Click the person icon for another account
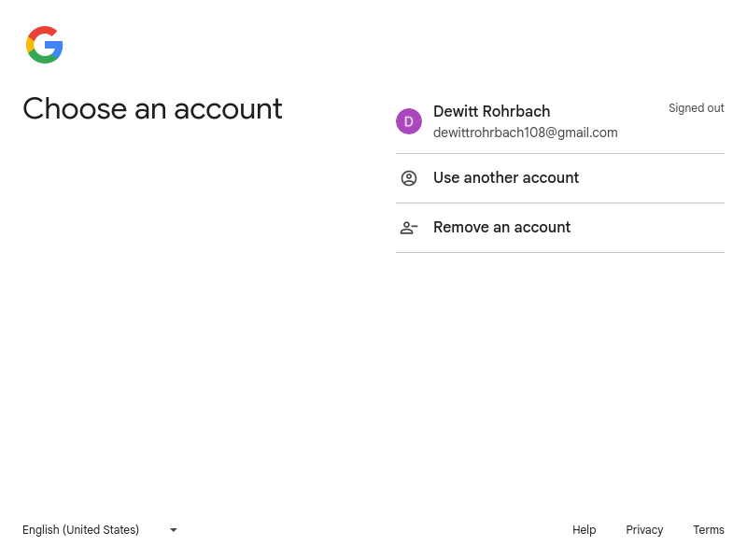This screenshot has height=560, width=747. 409,178
